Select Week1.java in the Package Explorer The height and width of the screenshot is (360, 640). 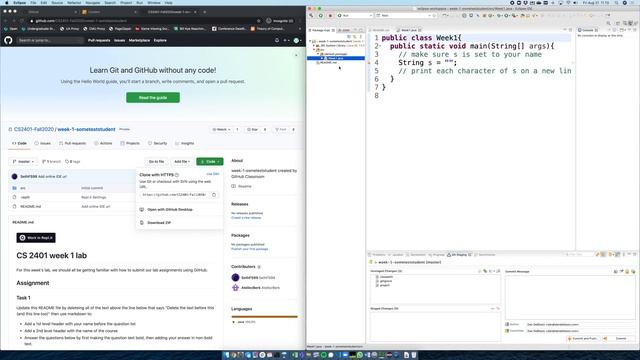click(x=336, y=58)
